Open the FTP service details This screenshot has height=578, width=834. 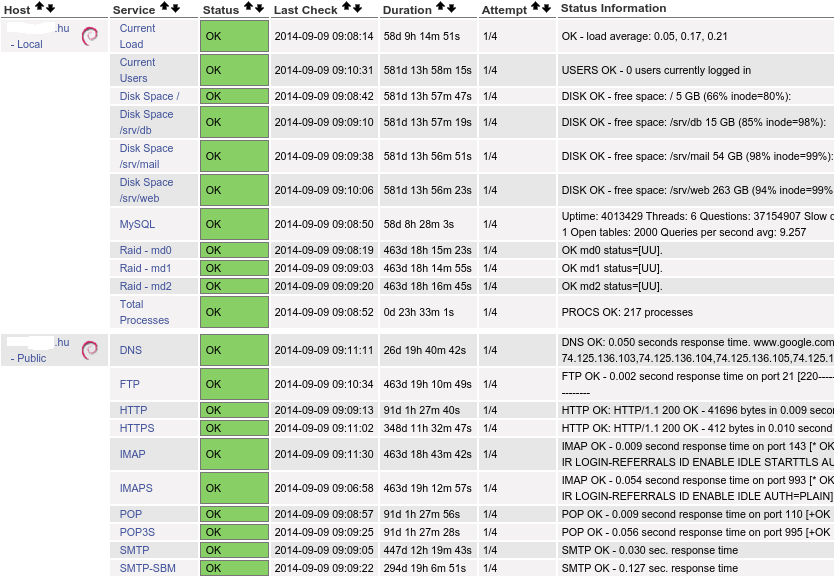(130, 384)
